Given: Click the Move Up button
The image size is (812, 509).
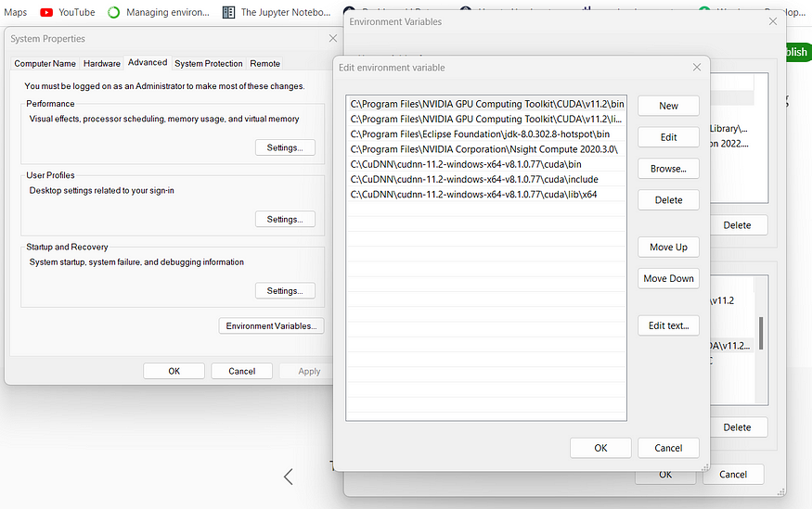Looking at the screenshot, I should tap(668, 248).
